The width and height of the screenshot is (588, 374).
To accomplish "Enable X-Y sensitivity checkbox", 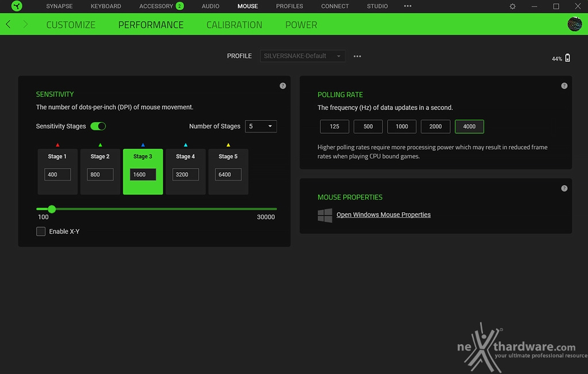I will (41, 231).
